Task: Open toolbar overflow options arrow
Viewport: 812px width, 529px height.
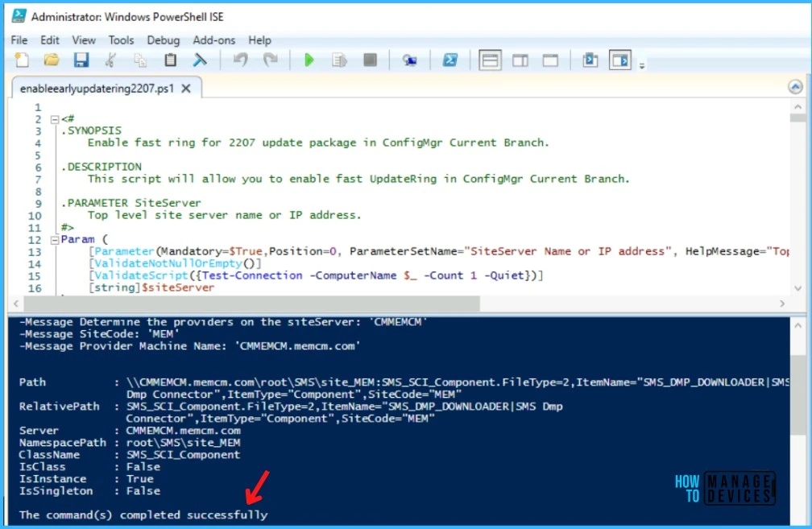Action: coord(642,66)
